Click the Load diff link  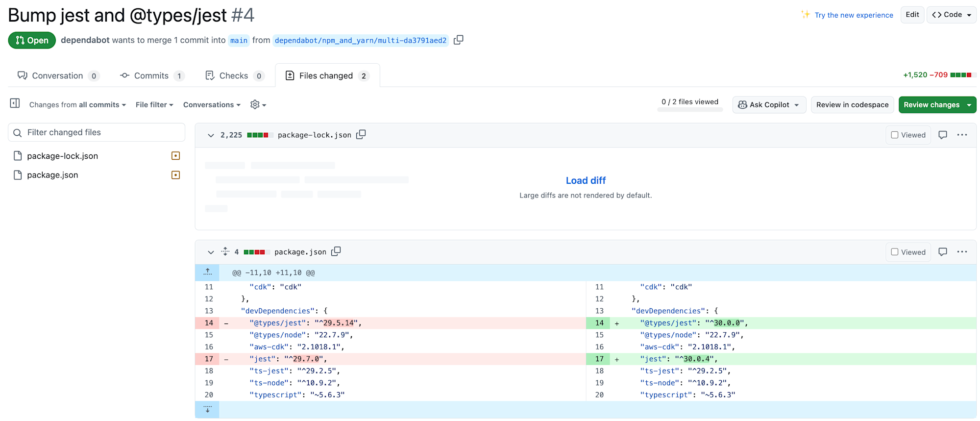(586, 180)
